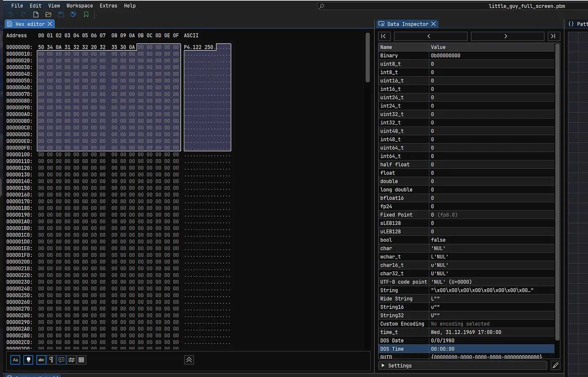This screenshot has height=377, width=588.
Task: Click byte 50 at address 00000000
Action: [41, 47]
